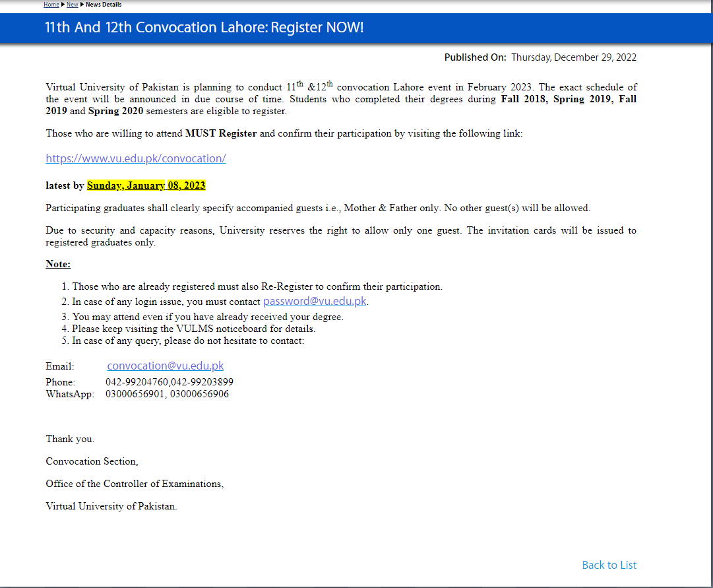This screenshot has width=713, height=588.
Task: Select WhatsApp numbers '03000656901, 03000656906'
Action: [168, 394]
